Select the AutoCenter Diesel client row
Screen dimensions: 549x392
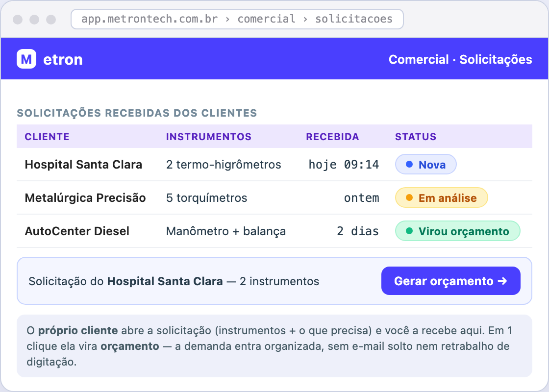pyautogui.click(x=274, y=231)
